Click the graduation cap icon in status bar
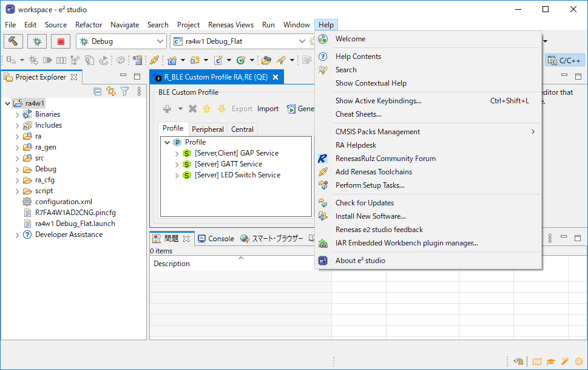 551,361
